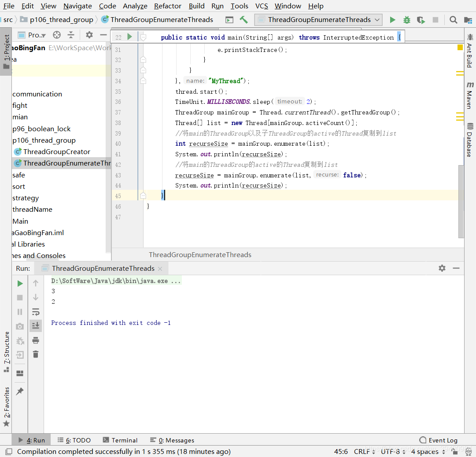The image size is (476, 457).
Task: Change line separator CRLF in status bar
Action: tap(365, 452)
